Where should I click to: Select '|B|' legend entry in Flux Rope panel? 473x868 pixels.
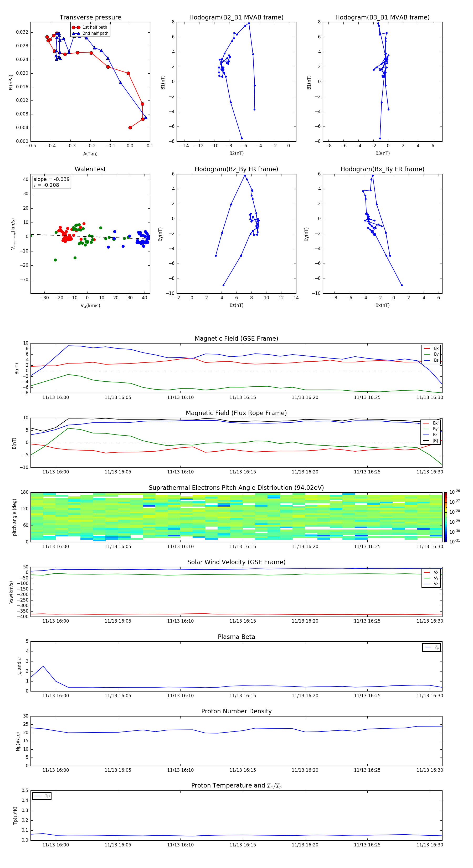point(431,441)
